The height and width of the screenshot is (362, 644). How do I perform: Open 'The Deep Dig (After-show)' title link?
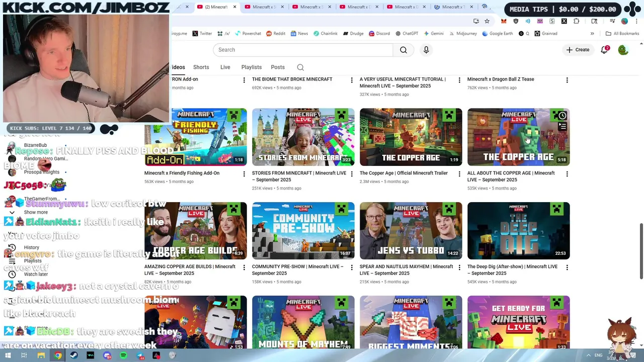(x=512, y=270)
